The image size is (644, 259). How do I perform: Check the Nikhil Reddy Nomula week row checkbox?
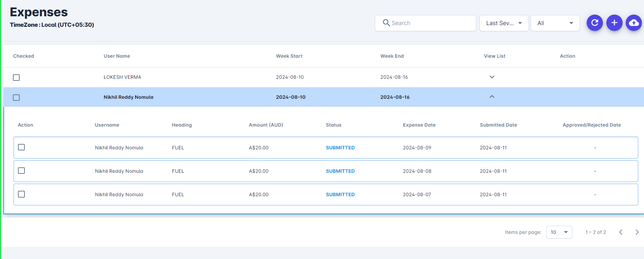[16, 97]
